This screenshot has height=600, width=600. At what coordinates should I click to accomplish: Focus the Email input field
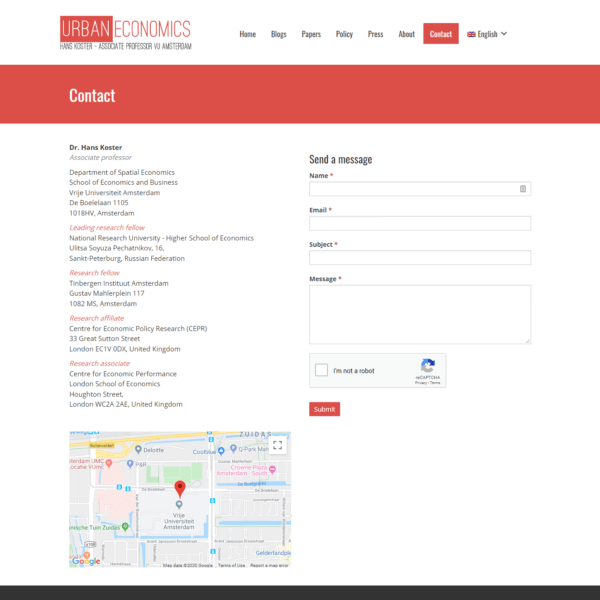419,223
